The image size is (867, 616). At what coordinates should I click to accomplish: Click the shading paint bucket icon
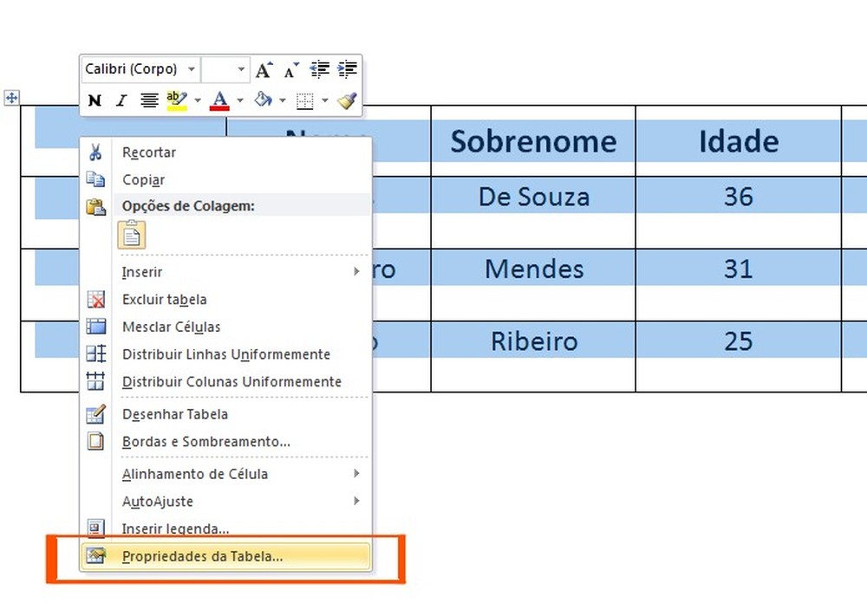[264, 100]
